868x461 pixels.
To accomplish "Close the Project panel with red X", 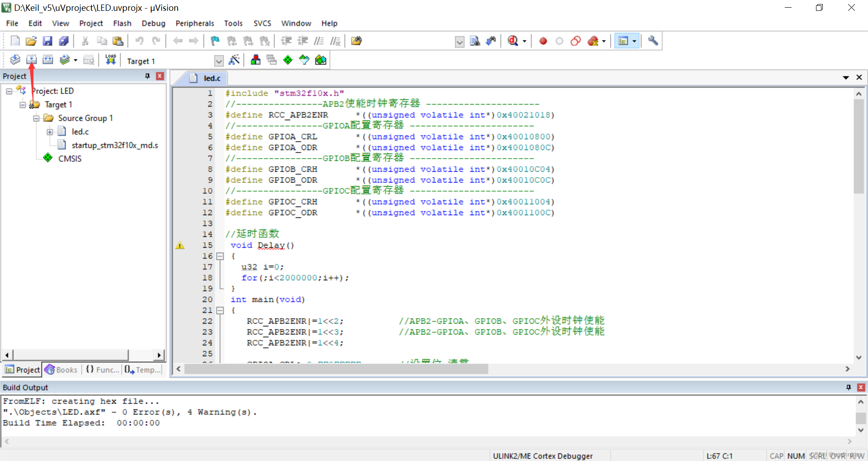I will 160,76.
